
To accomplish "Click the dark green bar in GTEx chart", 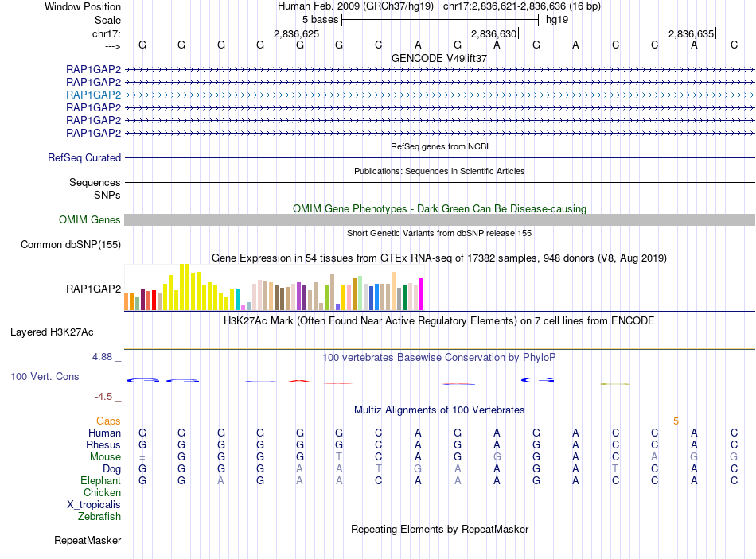I will tap(404, 297).
